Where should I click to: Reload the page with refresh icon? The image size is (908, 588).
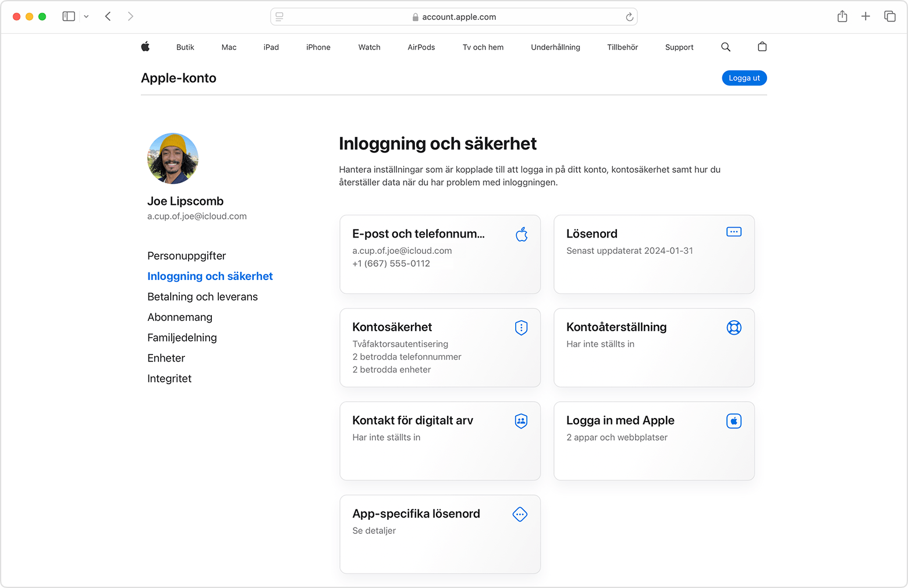click(x=629, y=17)
